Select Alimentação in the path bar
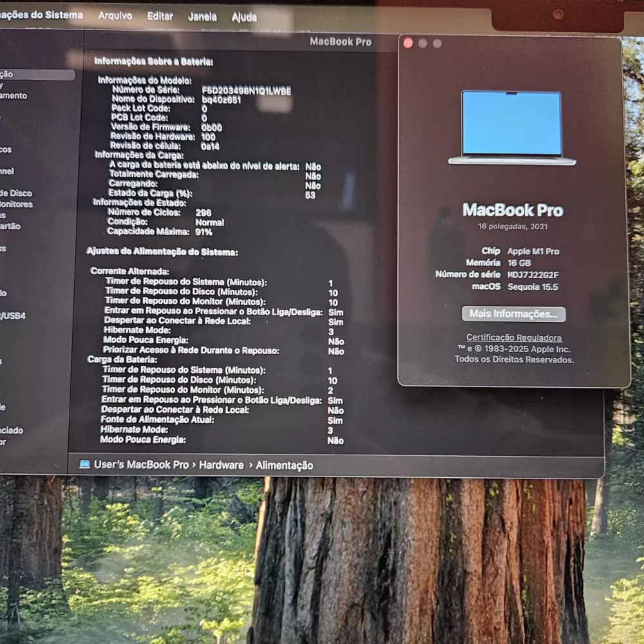This screenshot has width=644, height=644. pos(285,466)
